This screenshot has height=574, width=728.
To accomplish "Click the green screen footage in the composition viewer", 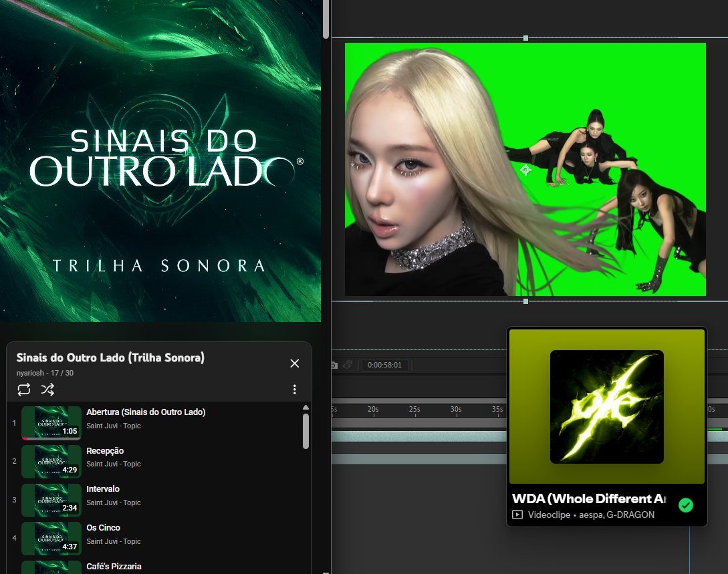I will click(525, 169).
